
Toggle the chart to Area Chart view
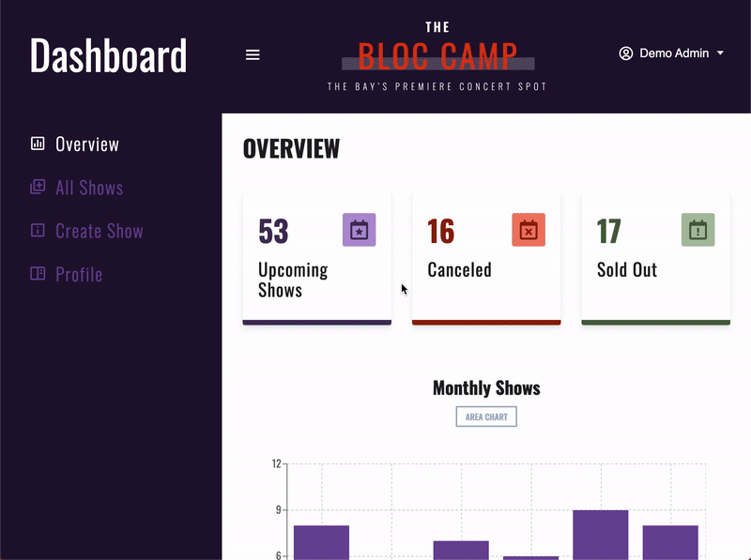coord(486,416)
